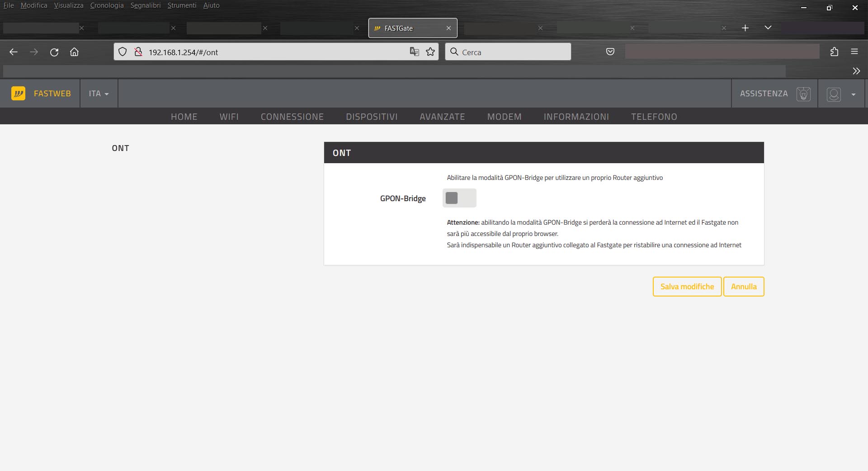
Task: Click the FASTWEB brand text
Action: click(52, 94)
